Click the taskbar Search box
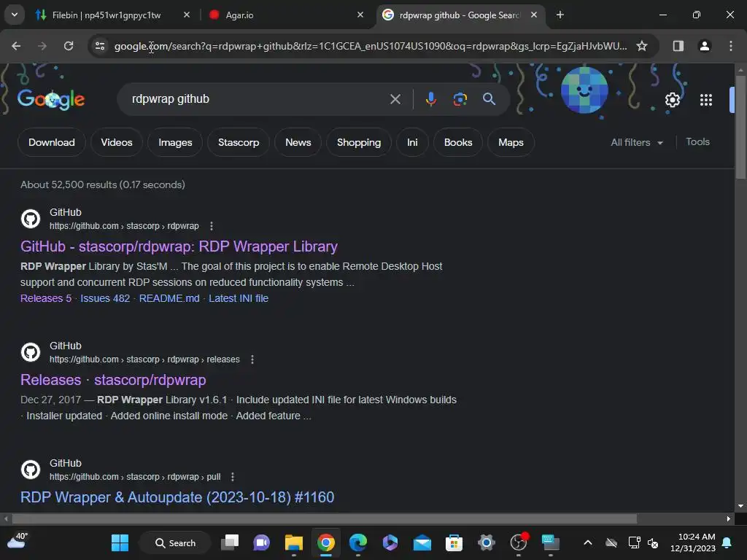Viewport: 747px width, 560px height. point(175,542)
